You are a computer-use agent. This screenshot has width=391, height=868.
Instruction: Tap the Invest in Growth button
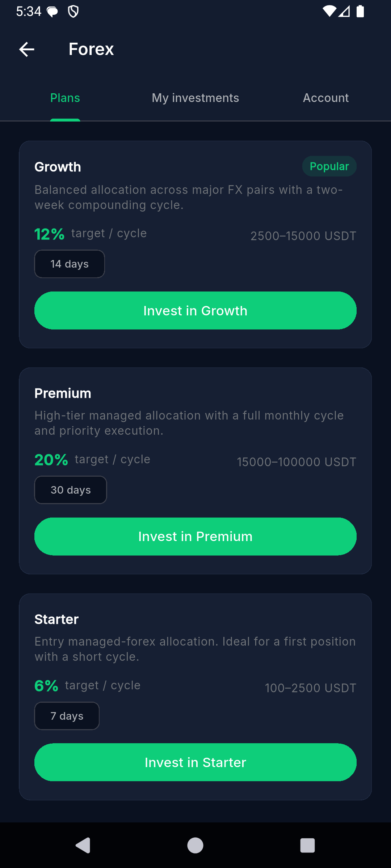195,311
